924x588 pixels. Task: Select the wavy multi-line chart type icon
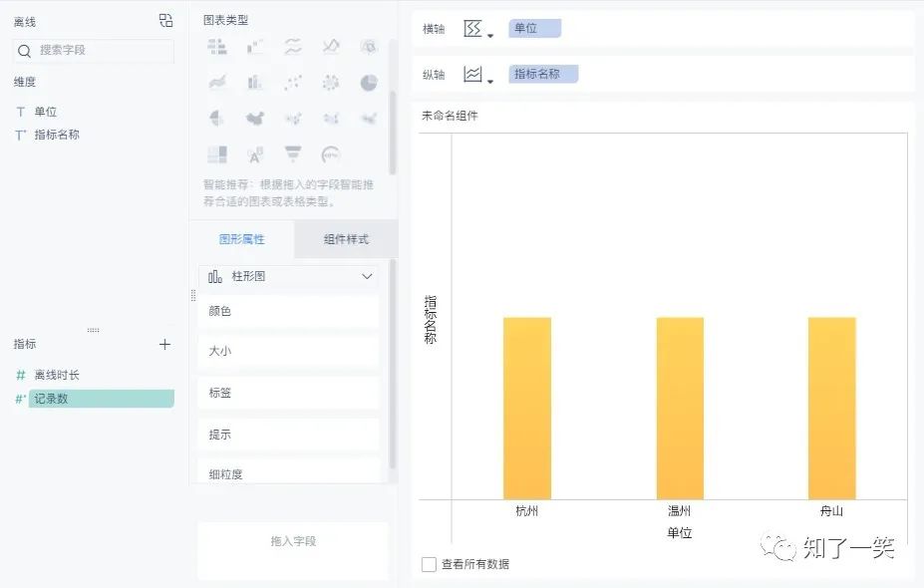pyautogui.click(x=293, y=46)
